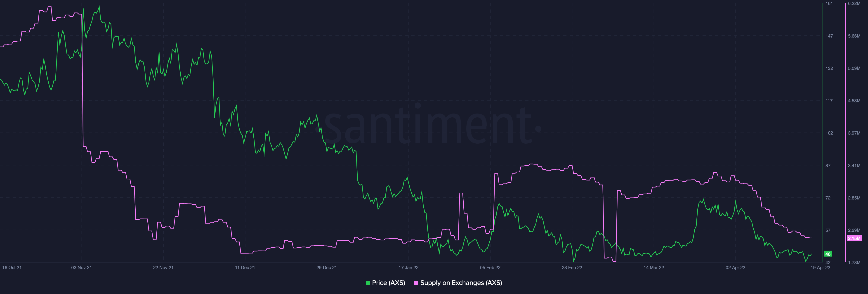868x294 pixels.
Task: Select the 05 Feb 22 date label
Action: 490,268
